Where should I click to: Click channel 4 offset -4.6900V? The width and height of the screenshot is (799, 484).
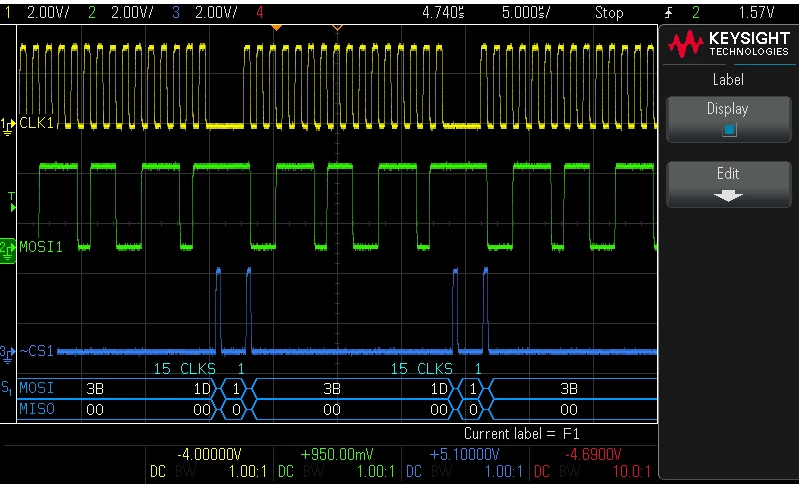(x=593, y=454)
